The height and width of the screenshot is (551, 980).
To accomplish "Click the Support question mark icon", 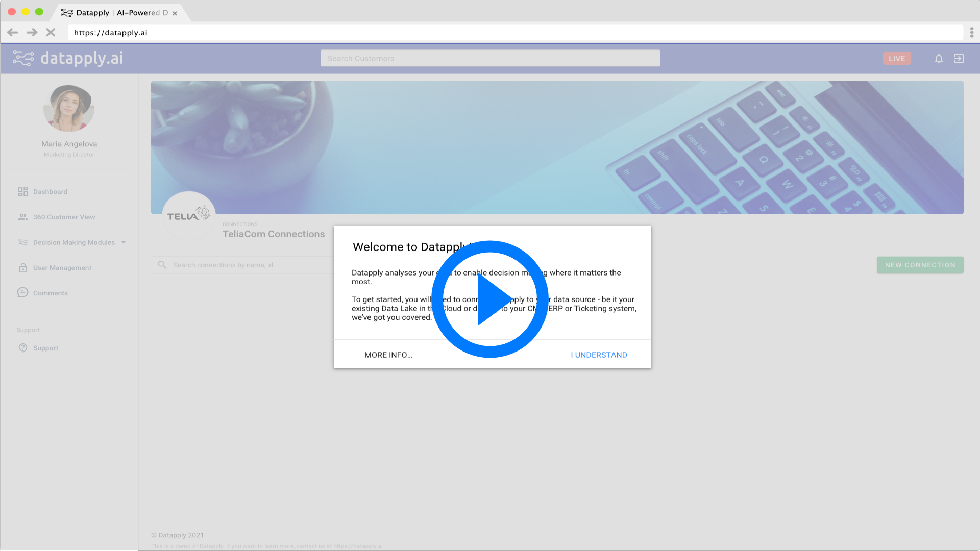I will click(23, 348).
